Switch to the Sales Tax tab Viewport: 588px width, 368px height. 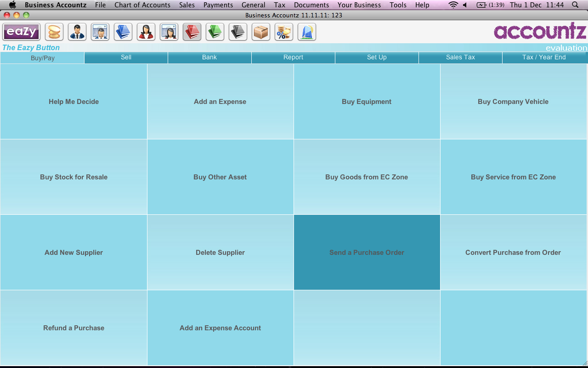tap(460, 57)
